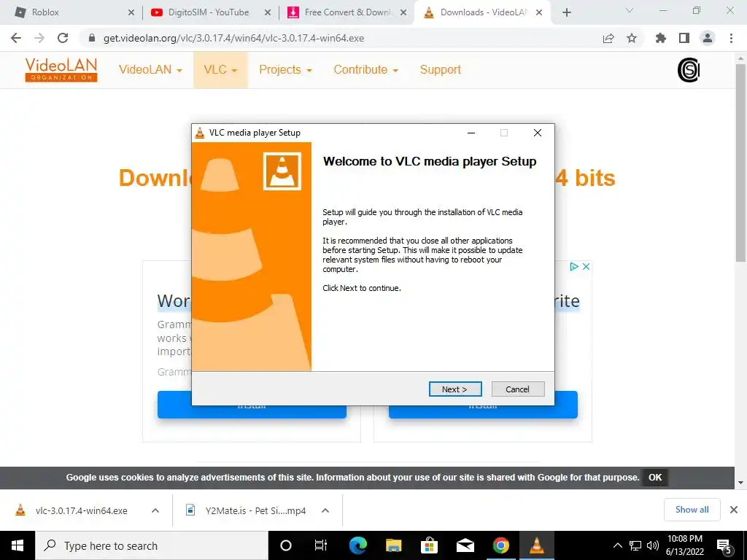This screenshot has height=560, width=747.
Task: Click Next in VLC Setup wizard
Action: coord(455,389)
